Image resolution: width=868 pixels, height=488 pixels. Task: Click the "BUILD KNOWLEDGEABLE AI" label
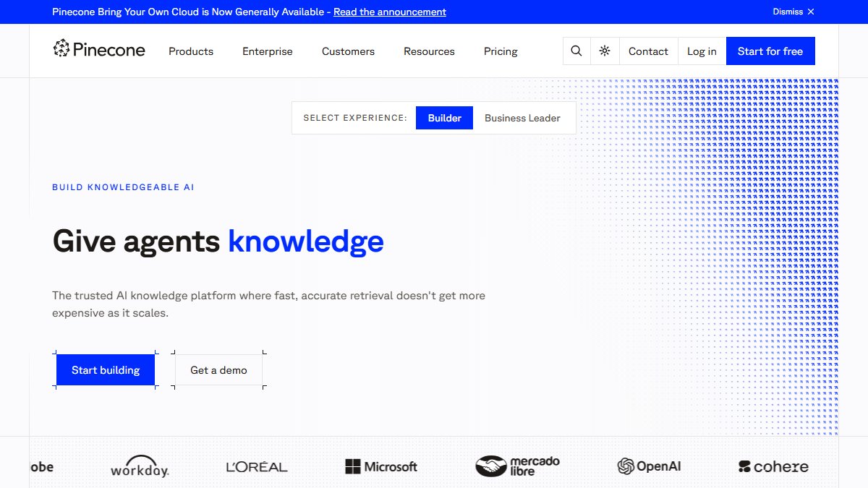(x=123, y=187)
